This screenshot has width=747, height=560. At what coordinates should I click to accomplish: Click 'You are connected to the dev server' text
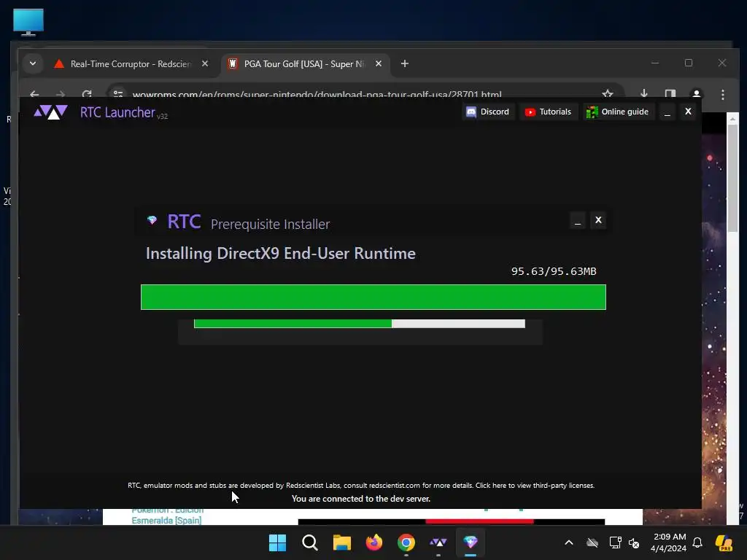click(360, 499)
